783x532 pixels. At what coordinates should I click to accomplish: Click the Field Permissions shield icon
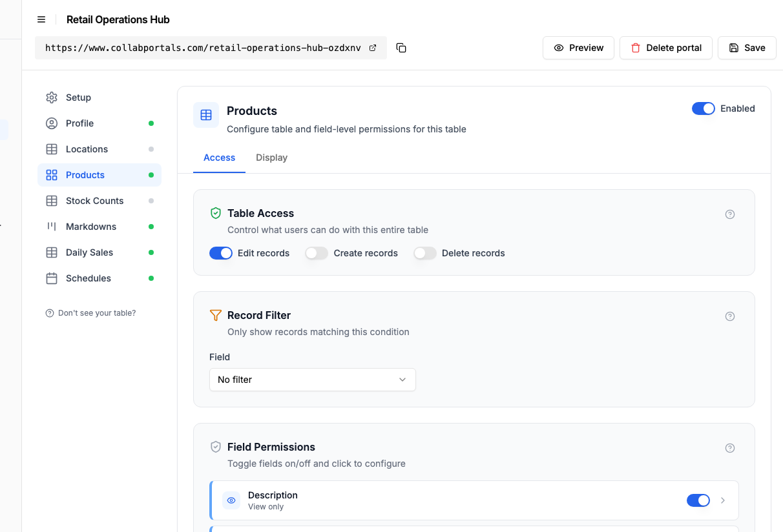click(x=216, y=447)
